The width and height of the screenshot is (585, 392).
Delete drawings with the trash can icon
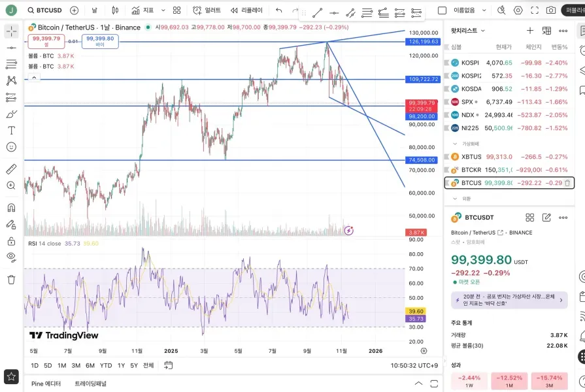[x=12, y=280]
